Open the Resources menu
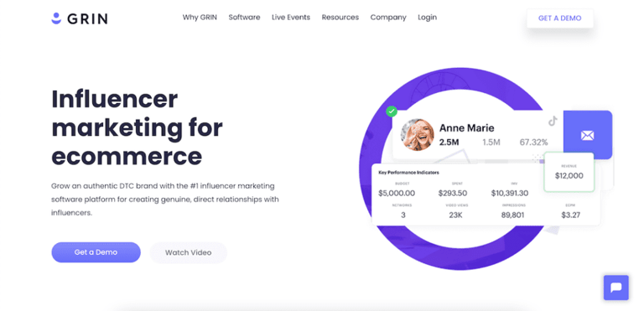The image size is (644, 311). [x=340, y=18]
